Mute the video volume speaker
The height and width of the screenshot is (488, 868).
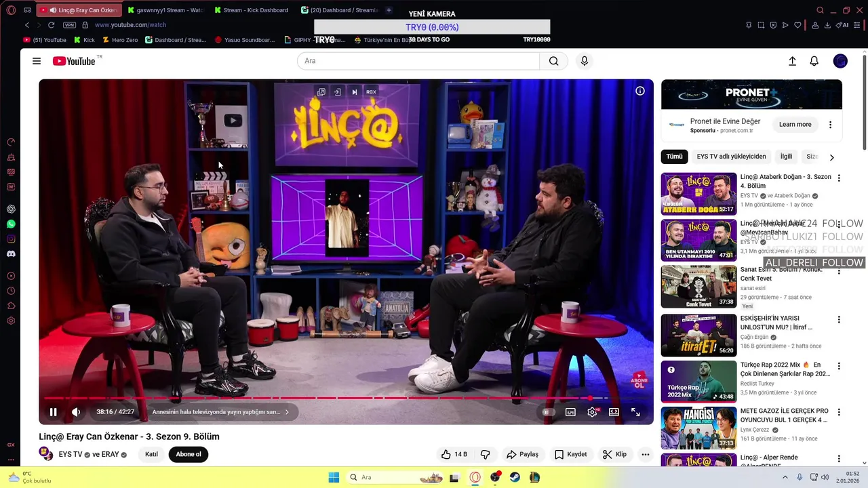(76, 412)
